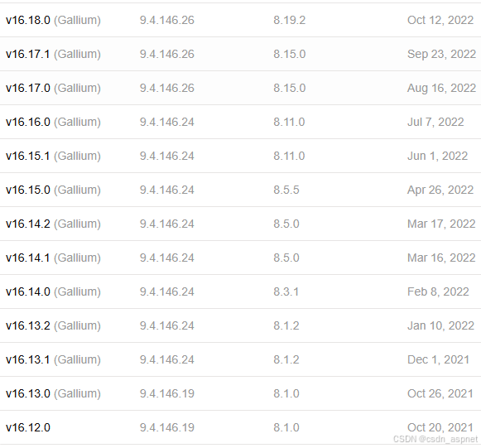Click npm version 8.15.0 in v16.17.1 row

[289, 55]
